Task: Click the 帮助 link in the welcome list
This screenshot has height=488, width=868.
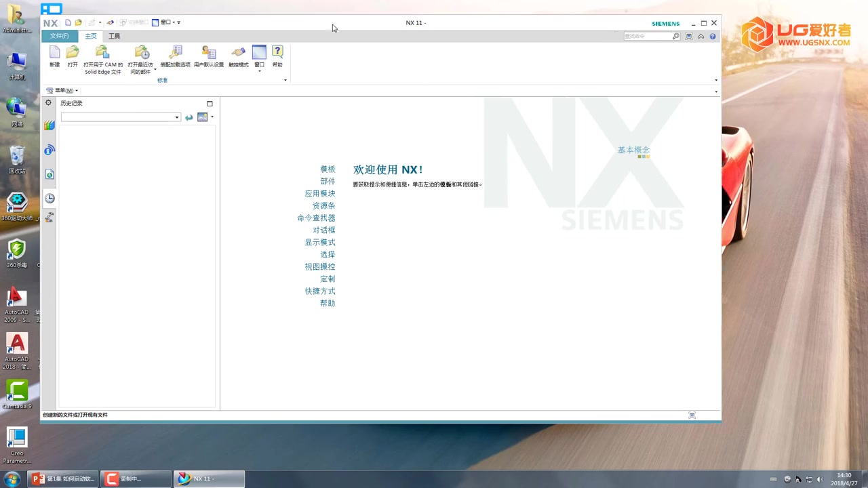Action: click(x=328, y=304)
